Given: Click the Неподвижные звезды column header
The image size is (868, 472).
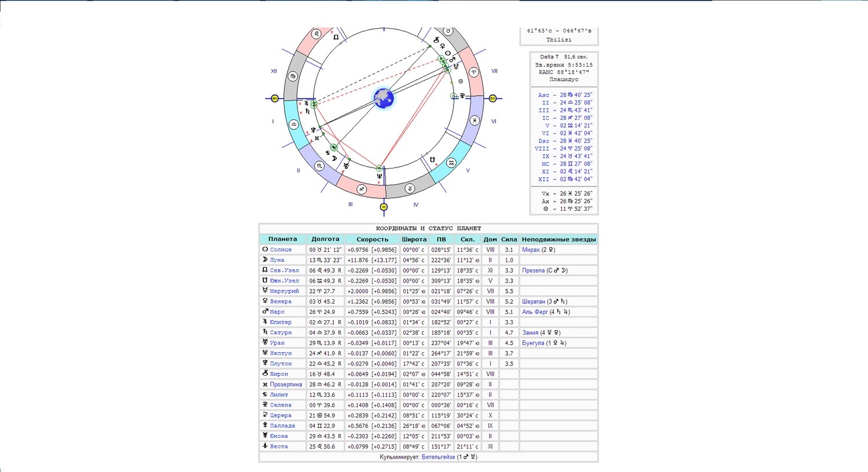Looking at the screenshot, I should [x=558, y=239].
